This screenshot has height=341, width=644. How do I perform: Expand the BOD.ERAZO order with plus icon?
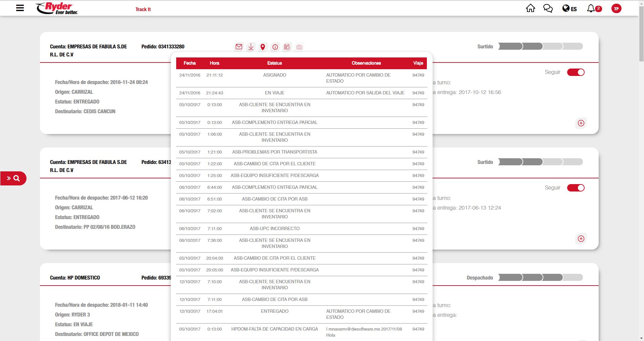pos(581,239)
